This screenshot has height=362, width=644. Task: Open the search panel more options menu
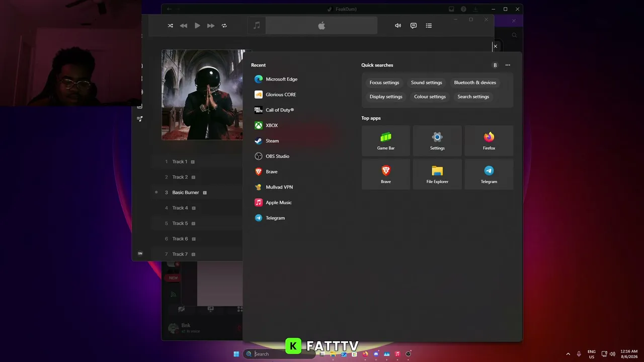[508, 65]
